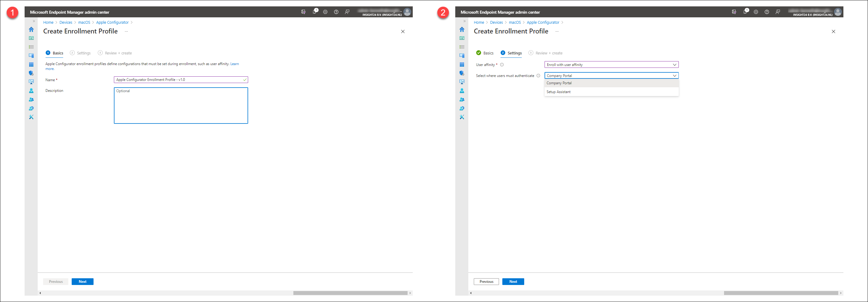This screenshot has width=868, height=302.
Task: Click User affinity info icon
Action: point(502,65)
